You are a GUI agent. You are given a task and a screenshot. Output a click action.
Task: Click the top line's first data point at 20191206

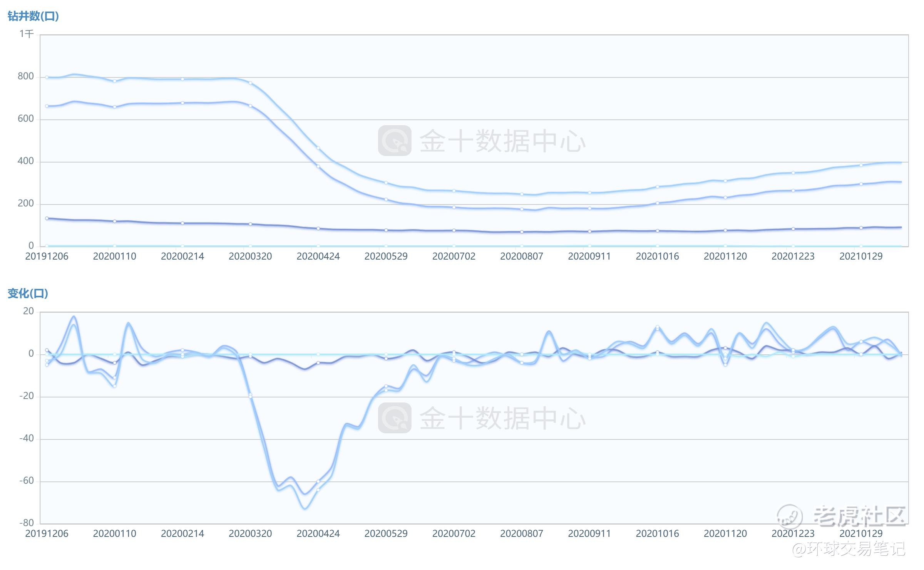coord(47,77)
